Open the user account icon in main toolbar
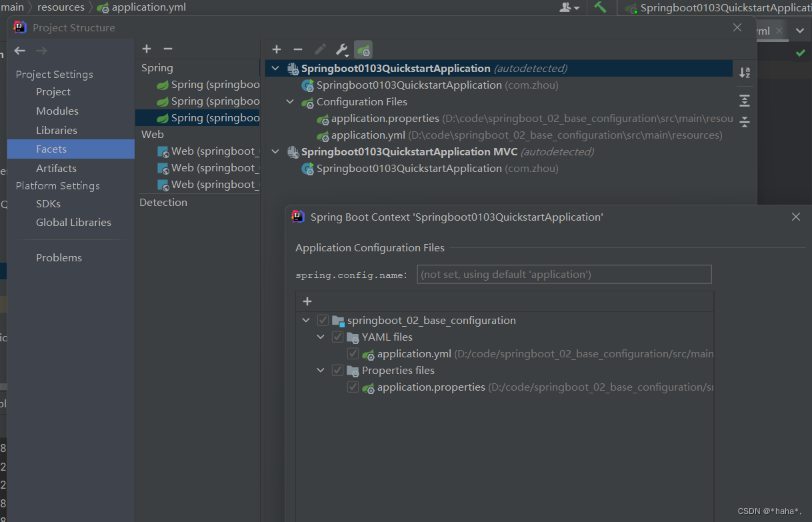Screen dimensions: 812x522 click(569, 7)
